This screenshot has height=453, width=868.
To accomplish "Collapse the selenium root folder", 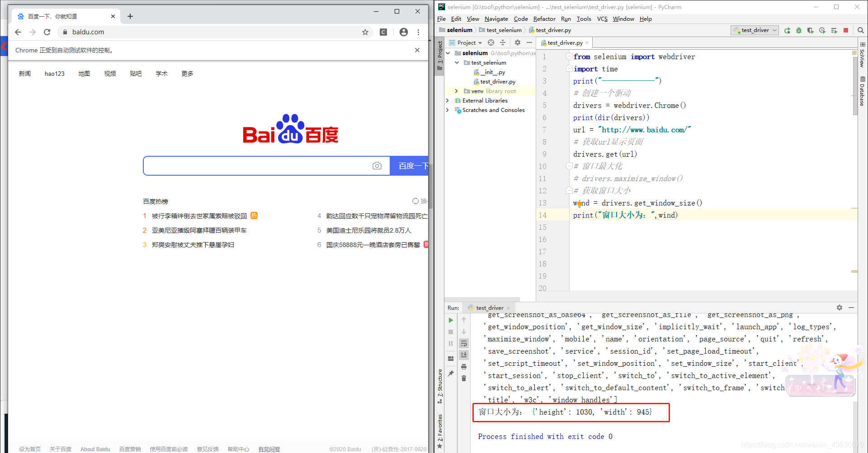I will pyautogui.click(x=448, y=53).
